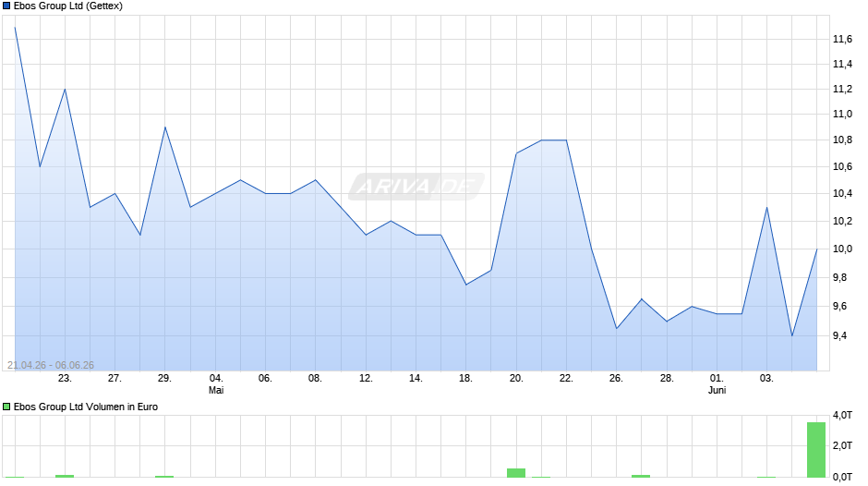Click the 11,2 price axis label
The height and width of the screenshot is (486, 868).
842,90
